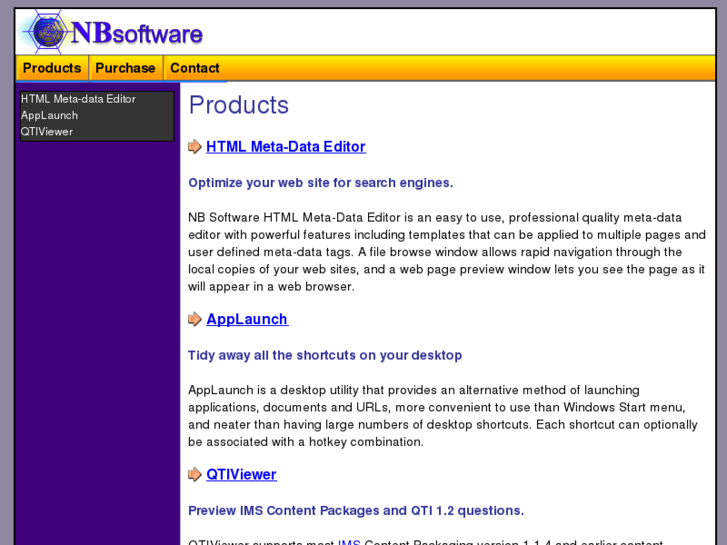Click orange arrow icon beside HTML Meta-Data Editor
Viewport: 727px width, 545px height.
point(195,147)
